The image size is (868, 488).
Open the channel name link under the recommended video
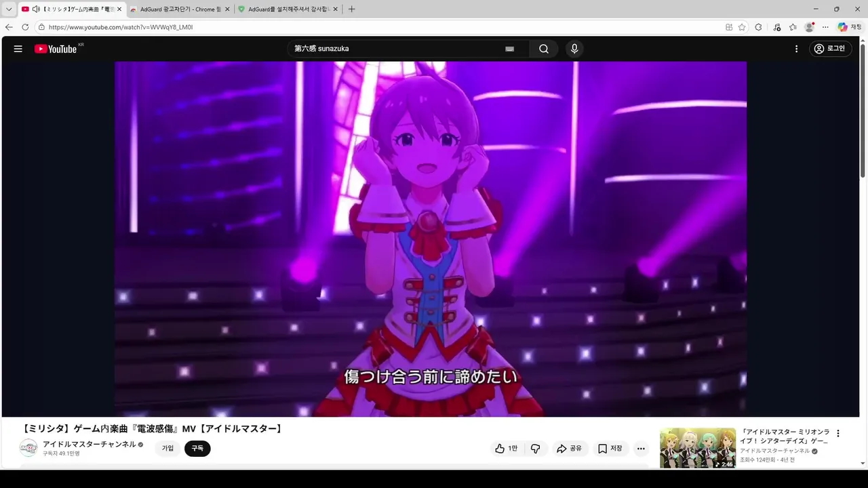(774, 451)
